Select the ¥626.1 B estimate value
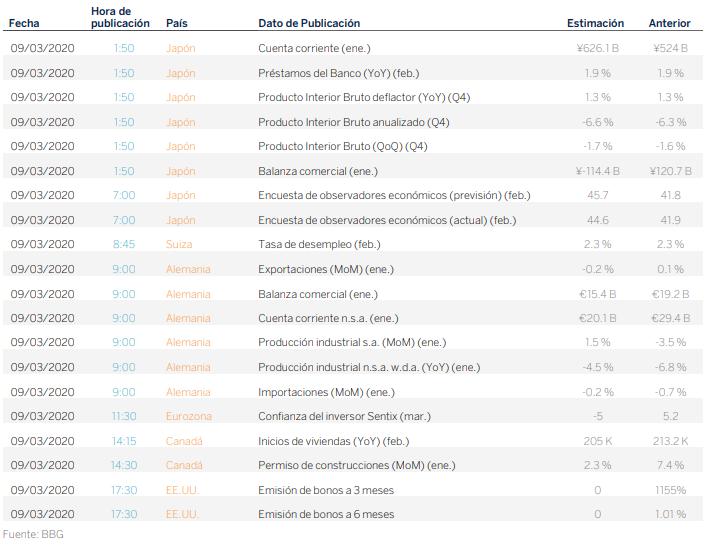This screenshot has width=708, height=544. coord(598,48)
